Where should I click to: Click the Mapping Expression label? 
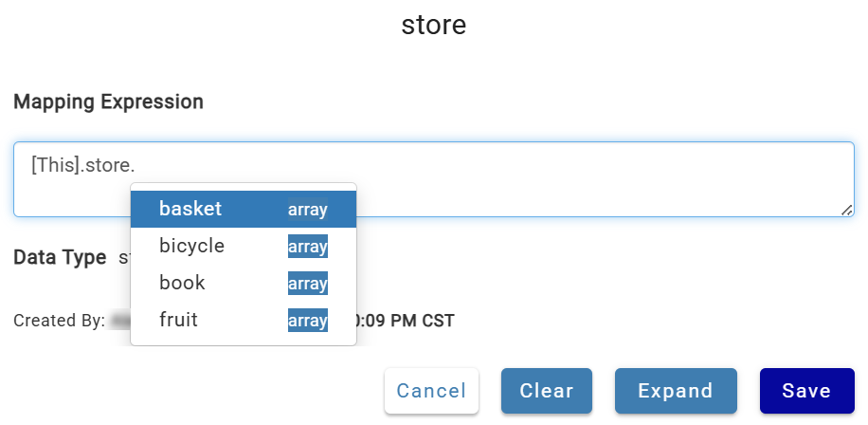[108, 102]
